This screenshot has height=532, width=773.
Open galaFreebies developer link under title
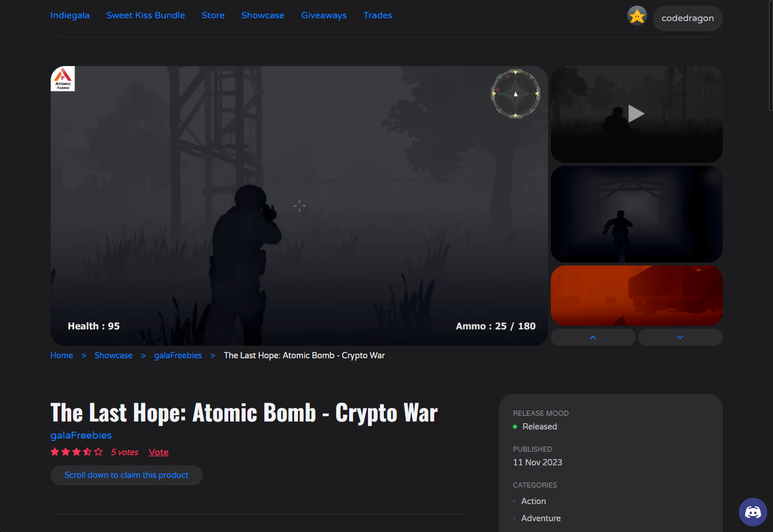coord(81,435)
